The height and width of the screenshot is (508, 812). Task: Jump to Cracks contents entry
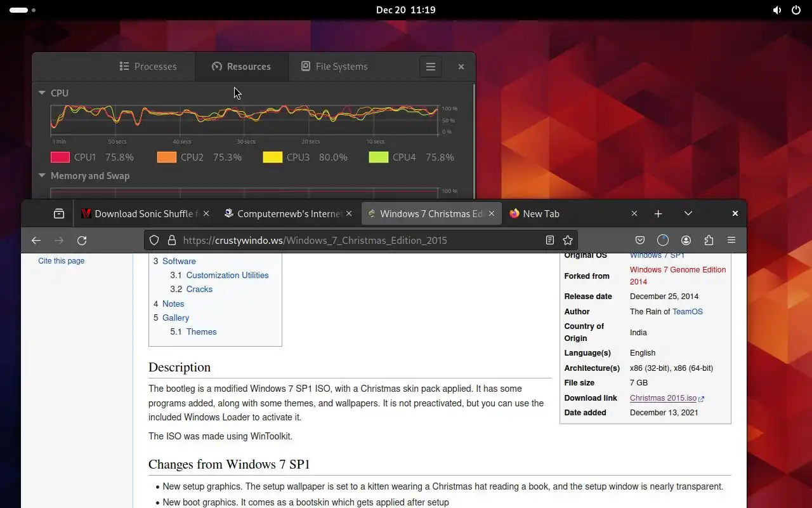[x=199, y=289]
